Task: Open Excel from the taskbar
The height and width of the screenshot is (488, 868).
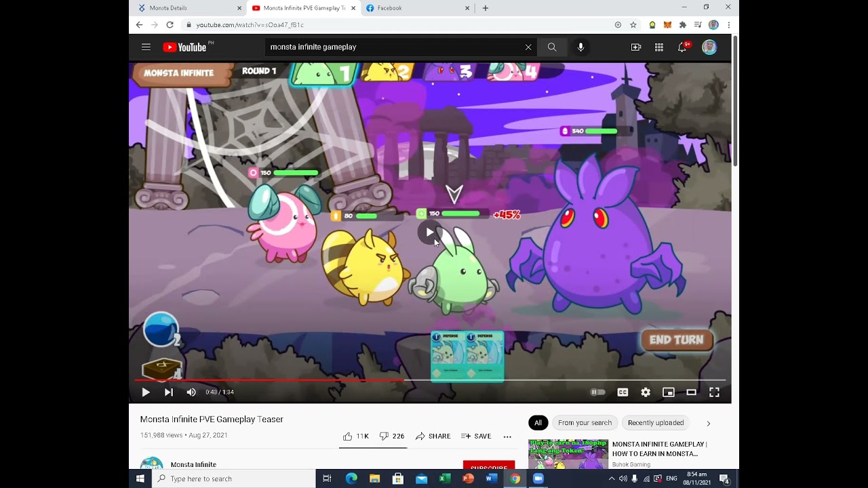Action: 445,479
